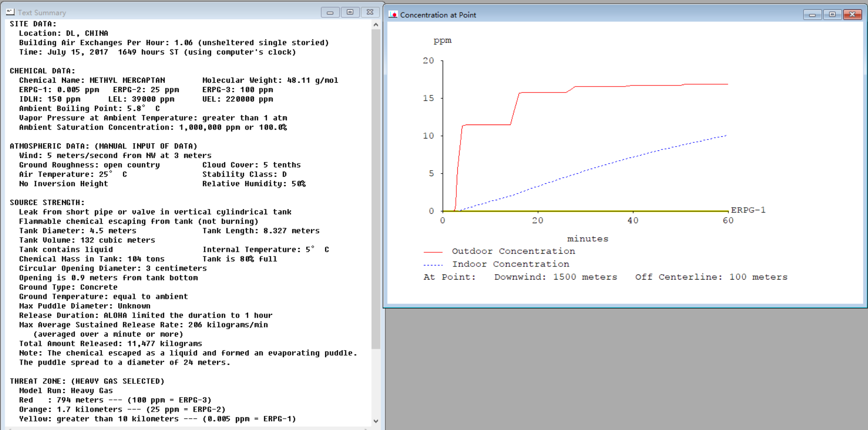Click the Text Summary title bar text

click(x=42, y=13)
